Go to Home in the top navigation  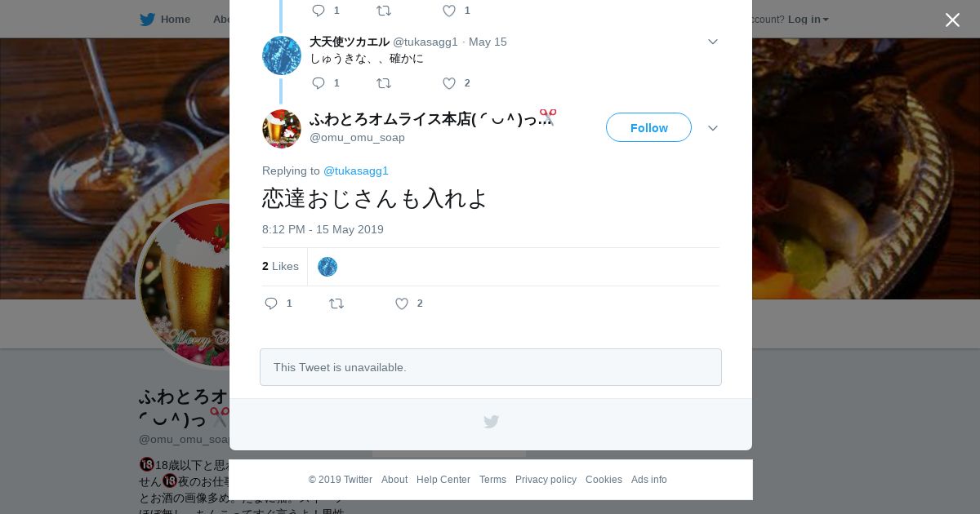(x=165, y=19)
